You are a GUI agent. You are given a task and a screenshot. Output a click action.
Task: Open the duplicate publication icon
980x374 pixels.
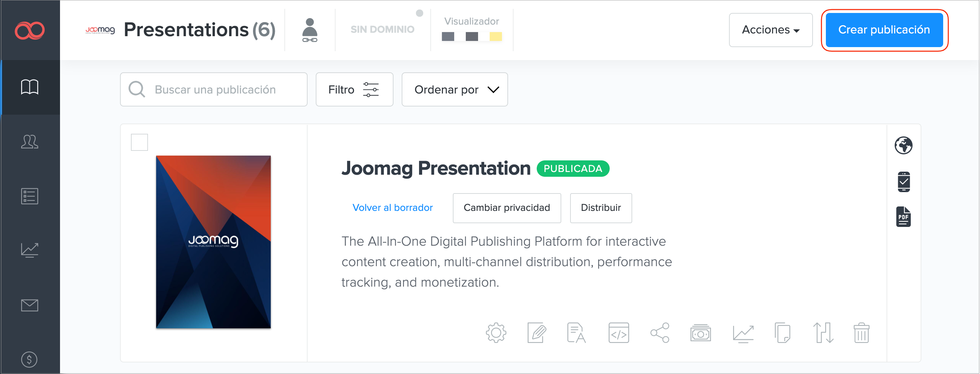pos(782,333)
